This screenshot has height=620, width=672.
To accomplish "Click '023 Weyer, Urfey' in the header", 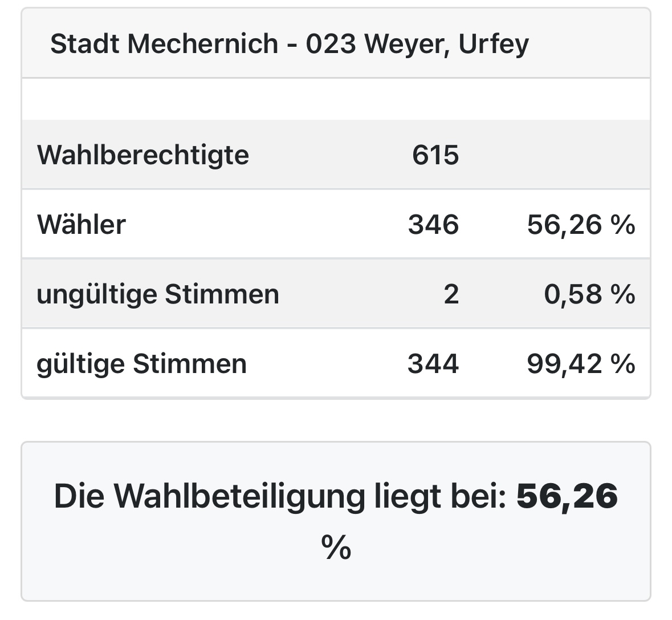I will click(x=417, y=44).
